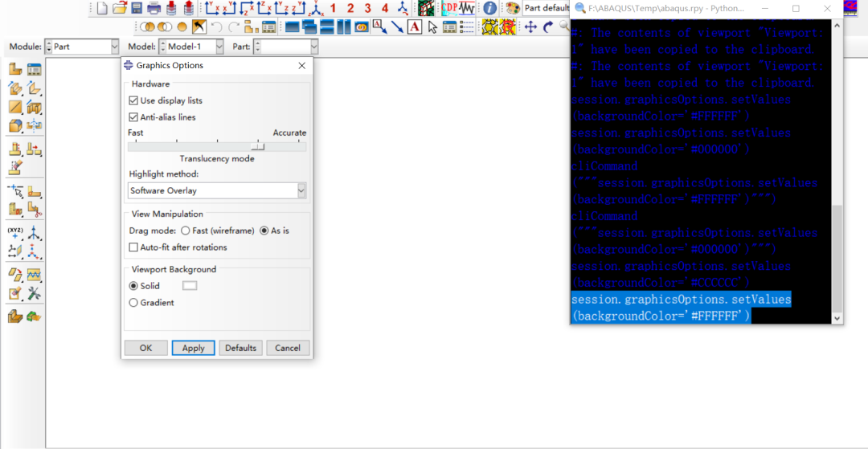Choose Solid viewport background
Viewport: 868px width, 449px height.
pos(133,286)
